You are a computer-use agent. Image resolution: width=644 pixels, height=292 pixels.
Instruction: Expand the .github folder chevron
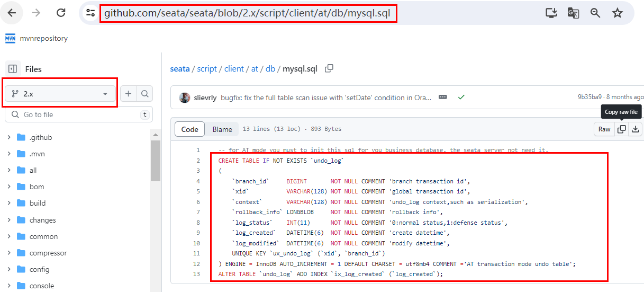pos(9,137)
